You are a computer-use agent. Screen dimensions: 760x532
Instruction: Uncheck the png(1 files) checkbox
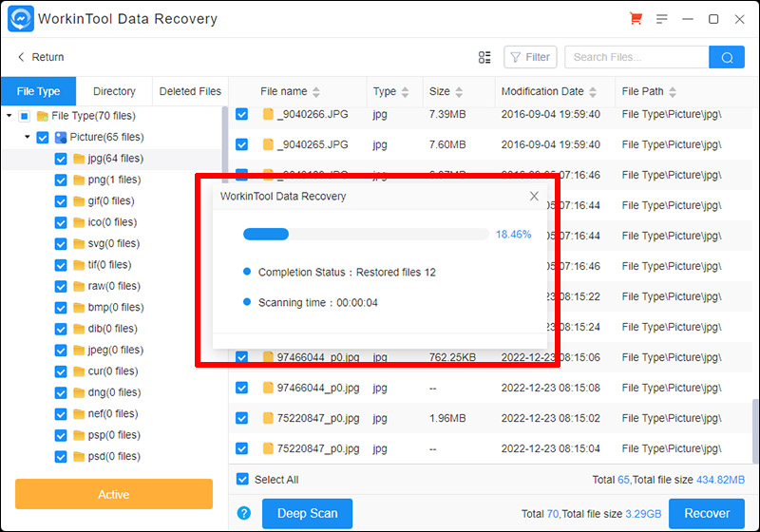pyautogui.click(x=61, y=180)
